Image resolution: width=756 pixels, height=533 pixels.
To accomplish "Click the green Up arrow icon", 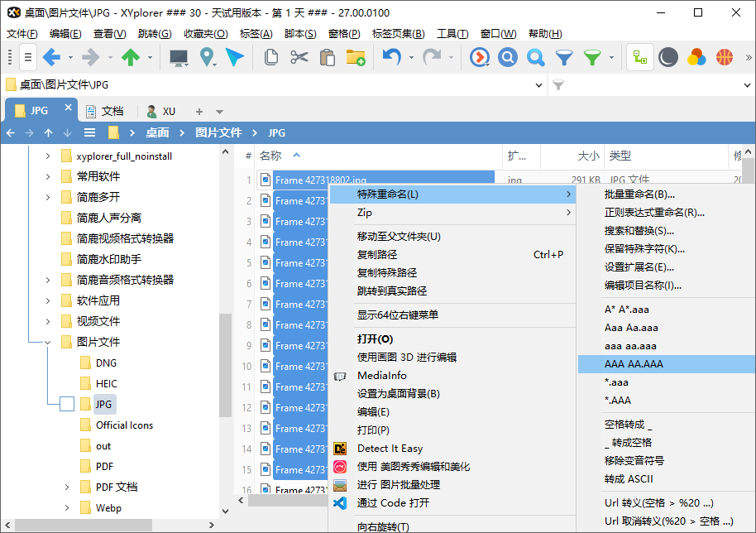I will (130, 57).
